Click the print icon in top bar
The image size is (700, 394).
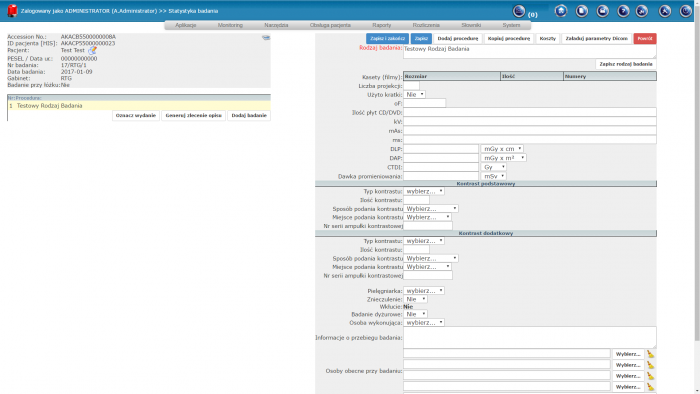(602, 11)
